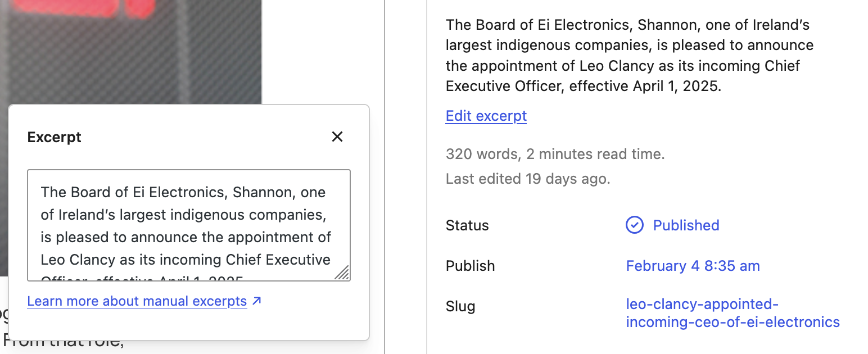Open the February 4 8:35 am date picker

[693, 266]
